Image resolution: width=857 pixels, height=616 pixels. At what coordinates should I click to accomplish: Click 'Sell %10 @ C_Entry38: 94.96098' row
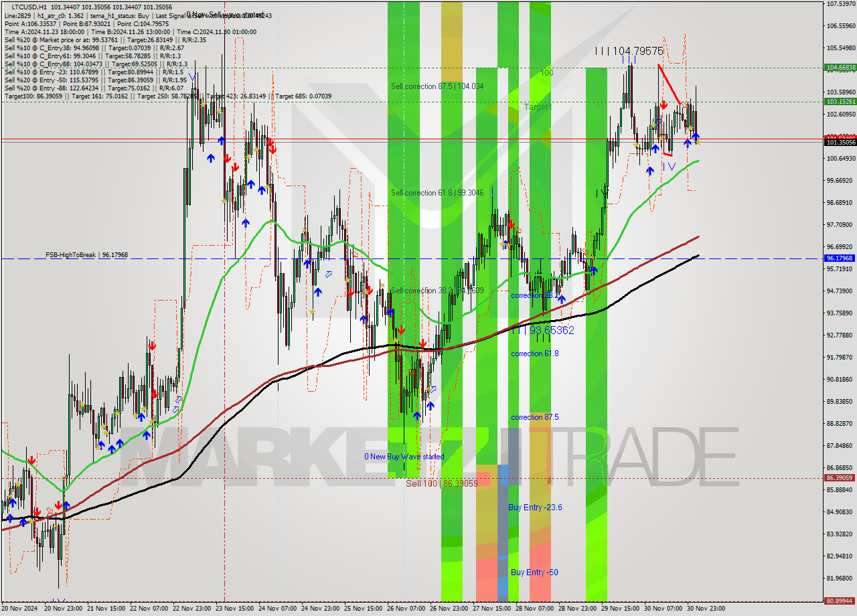pyautogui.click(x=94, y=48)
